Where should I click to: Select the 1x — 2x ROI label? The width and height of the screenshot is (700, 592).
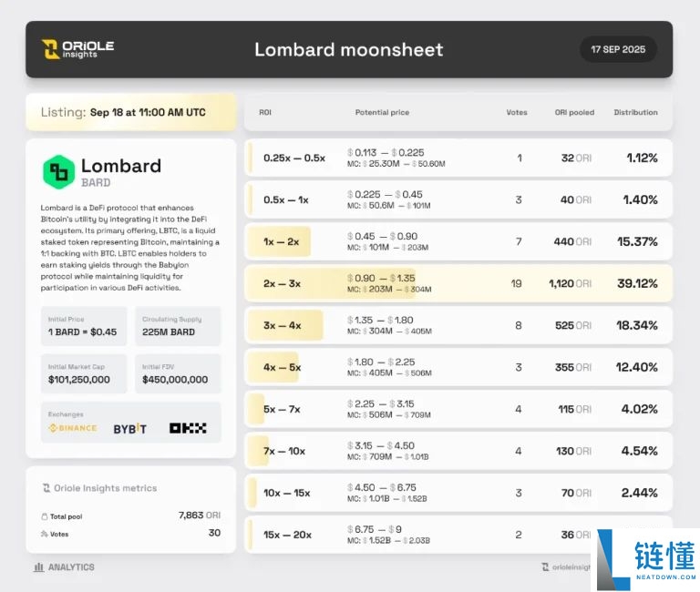tap(282, 241)
